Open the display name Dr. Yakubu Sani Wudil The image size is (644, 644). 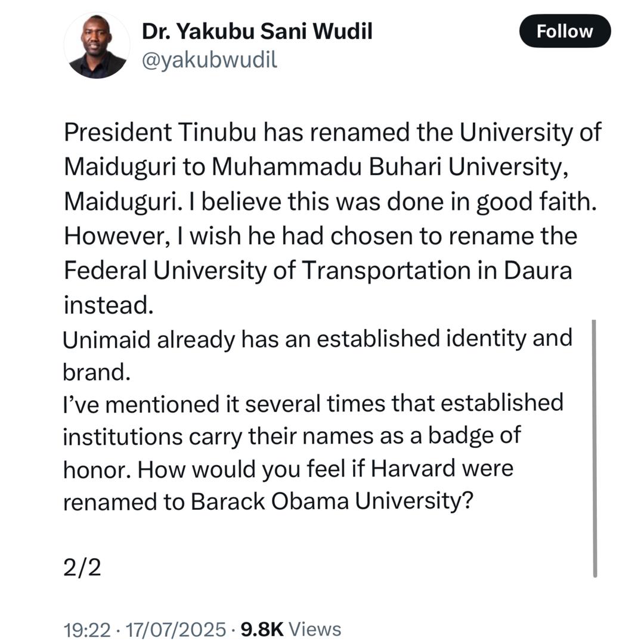[x=256, y=31]
